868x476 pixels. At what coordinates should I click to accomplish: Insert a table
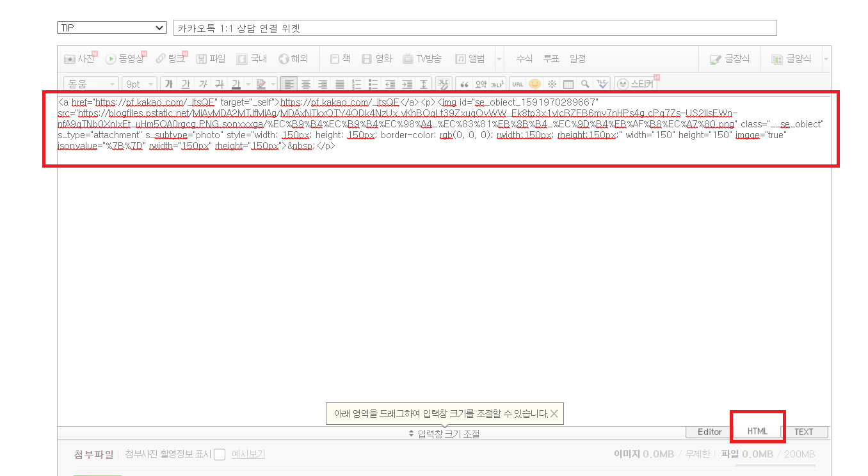click(568, 84)
